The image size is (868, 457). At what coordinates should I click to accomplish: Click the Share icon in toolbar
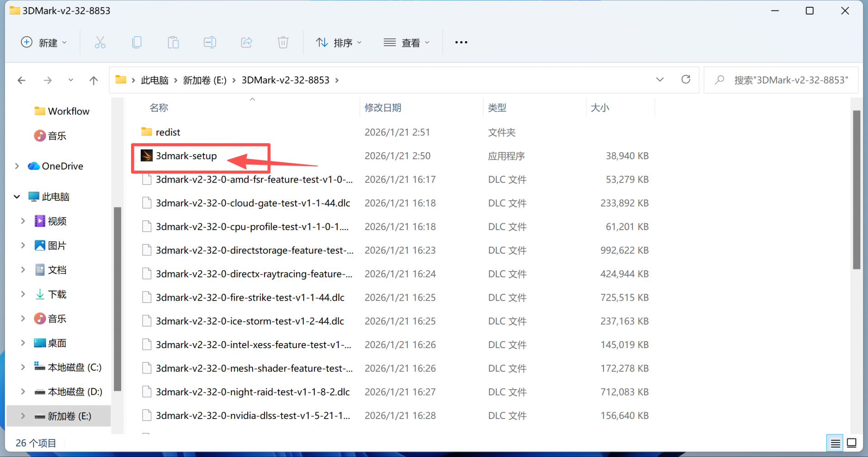click(246, 42)
